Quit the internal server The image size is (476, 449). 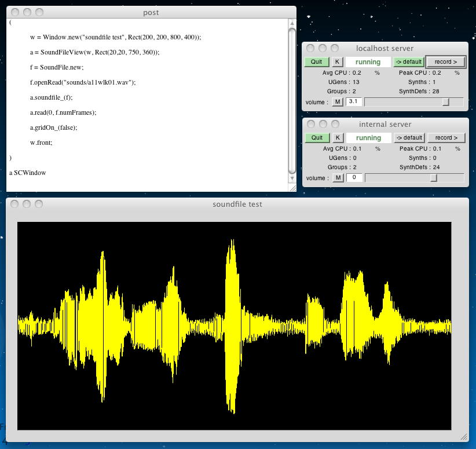317,138
